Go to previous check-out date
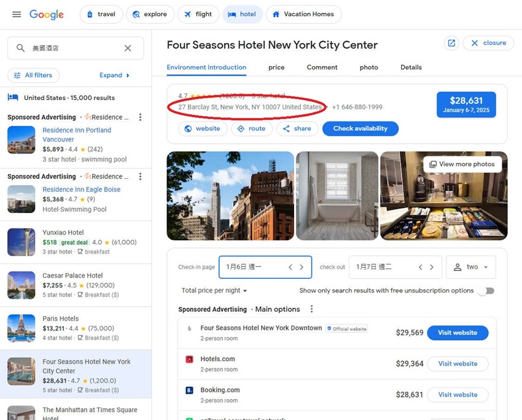Screen dimensions: 522x420 coord(421,267)
